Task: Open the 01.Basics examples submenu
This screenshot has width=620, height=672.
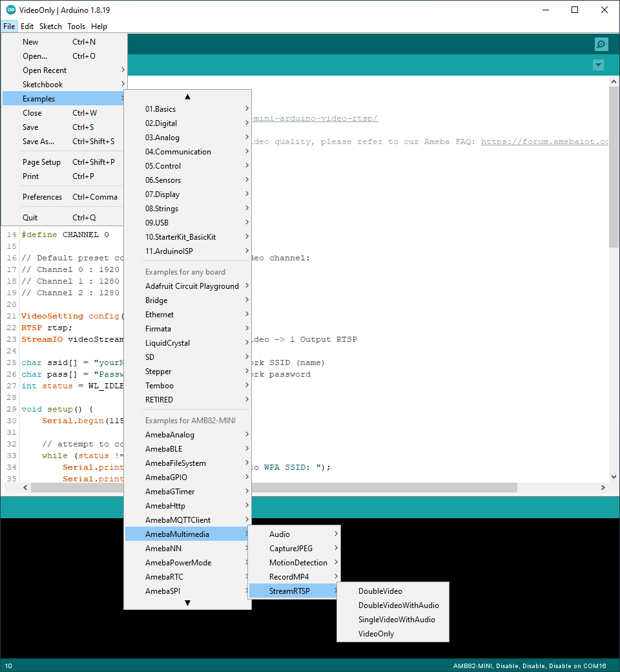Action: [x=160, y=109]
